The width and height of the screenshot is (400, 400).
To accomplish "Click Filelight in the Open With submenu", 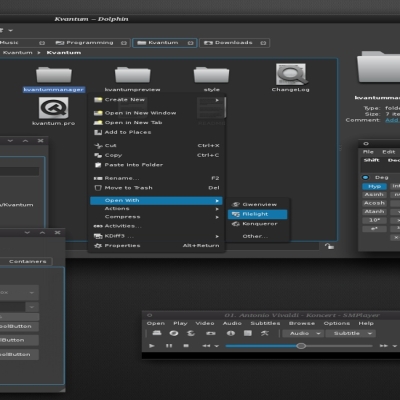I will coord(257,214).
